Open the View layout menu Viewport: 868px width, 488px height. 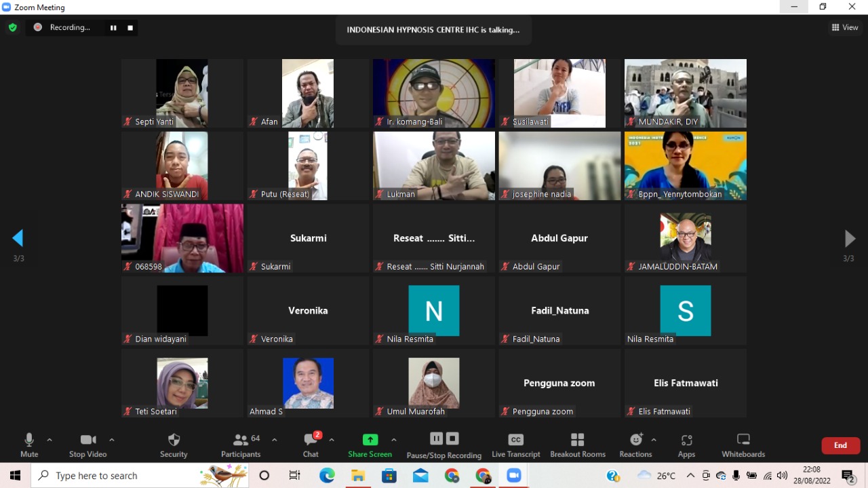point(845,27)
